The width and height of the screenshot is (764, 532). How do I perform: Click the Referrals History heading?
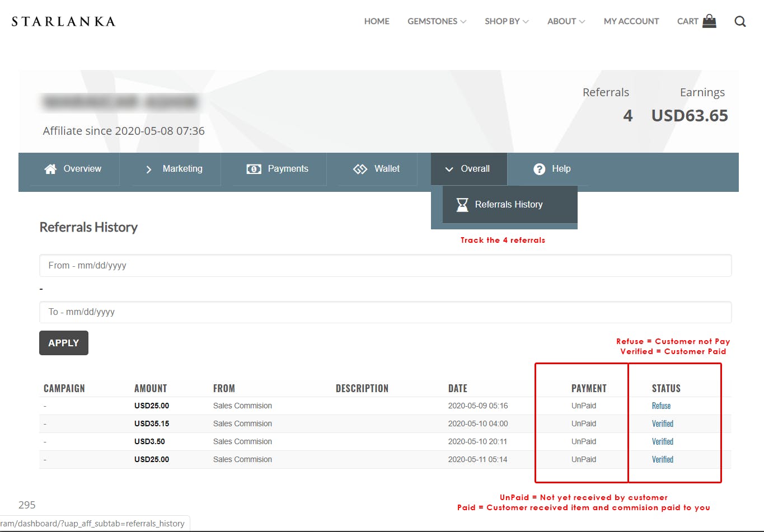pos(88,227)
